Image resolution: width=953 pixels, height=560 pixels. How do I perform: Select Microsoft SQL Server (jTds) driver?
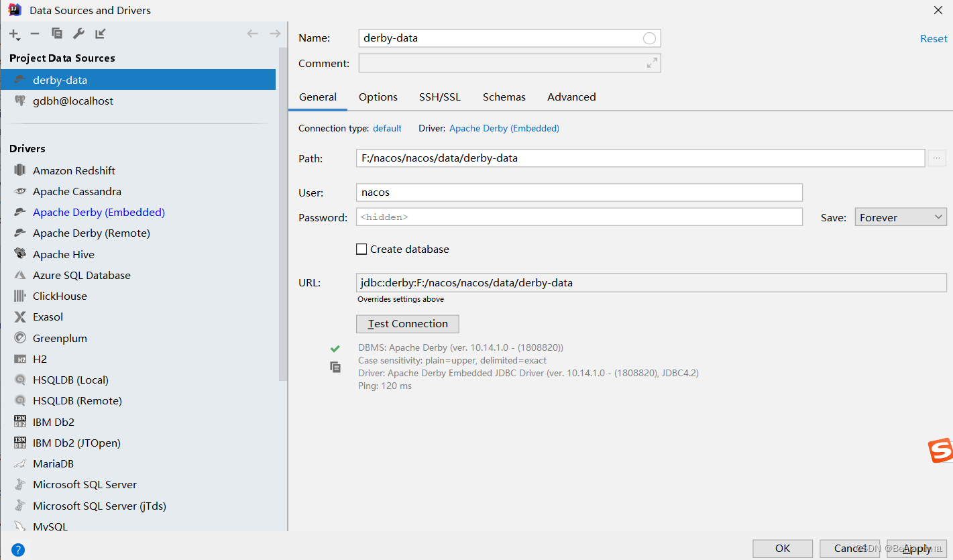coord(138,506)
